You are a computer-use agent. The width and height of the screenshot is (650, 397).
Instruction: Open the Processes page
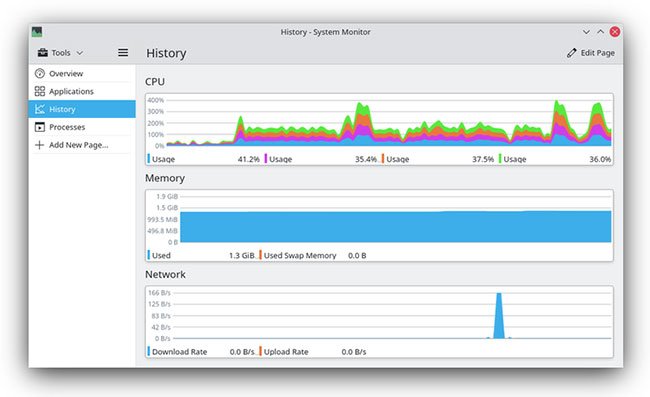82,127
